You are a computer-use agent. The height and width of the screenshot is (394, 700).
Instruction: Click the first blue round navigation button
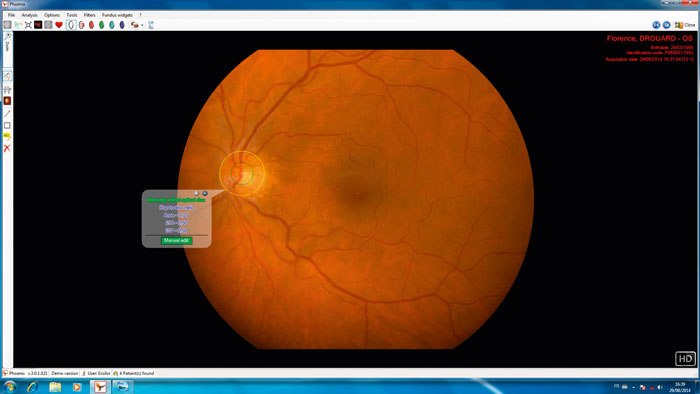pos(656,25)
